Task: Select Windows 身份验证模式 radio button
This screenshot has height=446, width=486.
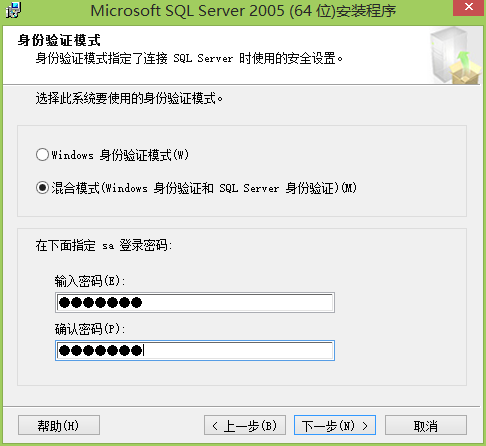Action: [42, 155]
